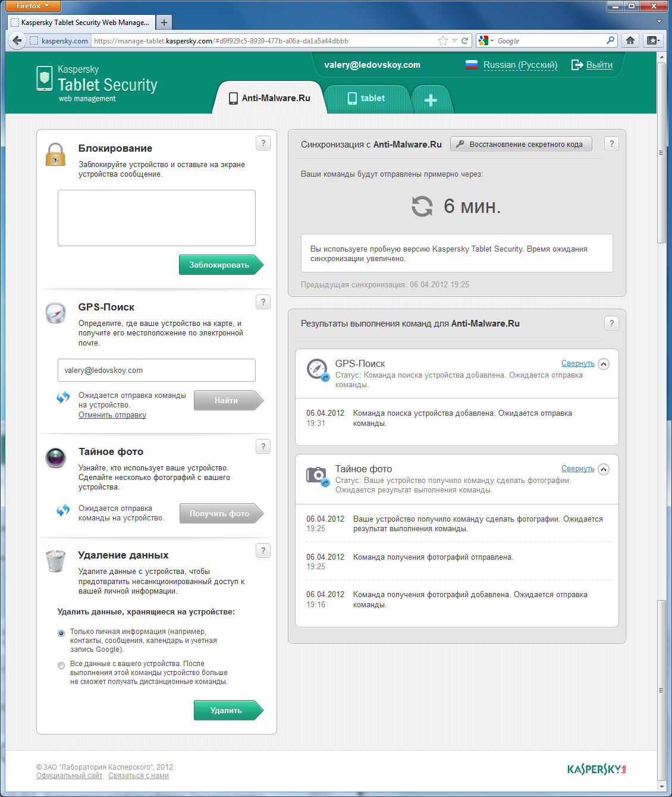Click the Тайное фото camera icon in results

pos(317,475)
